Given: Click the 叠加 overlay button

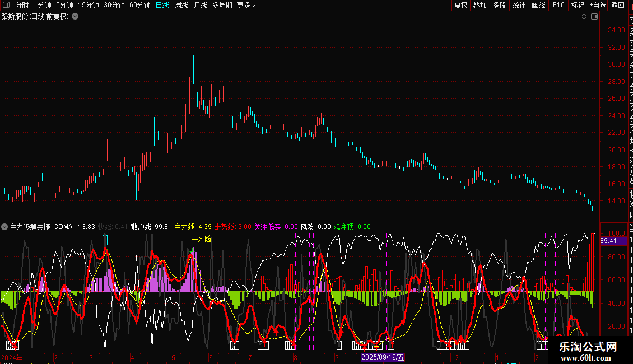Looking at the screenshot, I should tap(480, 5).
